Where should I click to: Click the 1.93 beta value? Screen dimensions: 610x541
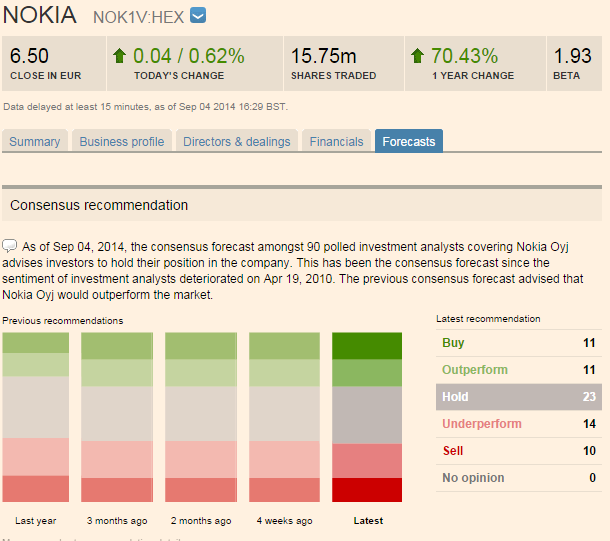[573, 56]
